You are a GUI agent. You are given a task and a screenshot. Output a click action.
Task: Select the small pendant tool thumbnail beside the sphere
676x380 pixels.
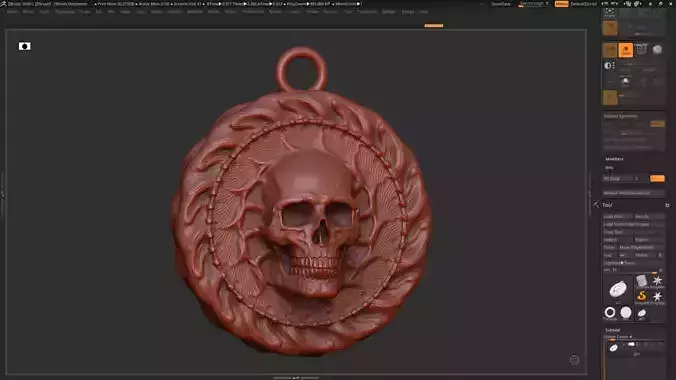[x=642, y=313]
